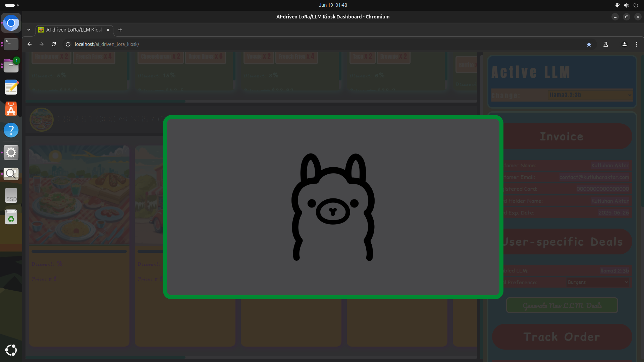Expand the llama3.2:3b model dropdown

pyautogui.click(x=590, y=95)
